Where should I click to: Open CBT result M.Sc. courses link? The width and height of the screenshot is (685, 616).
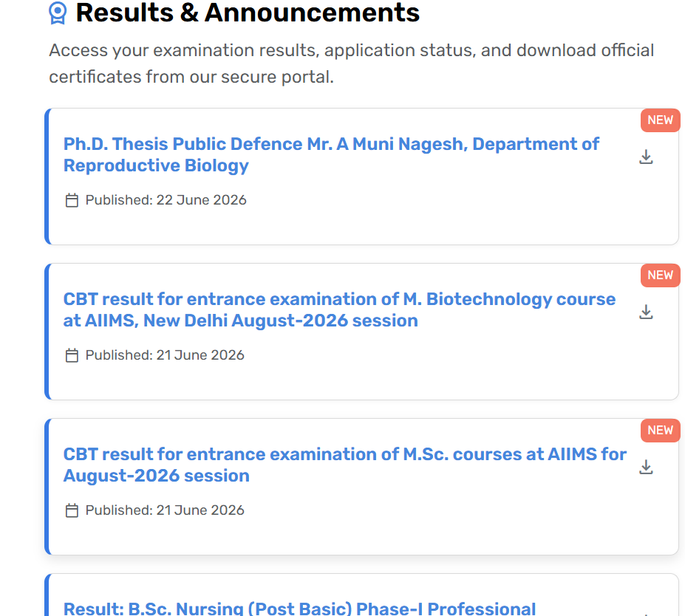tap(344, 465)
